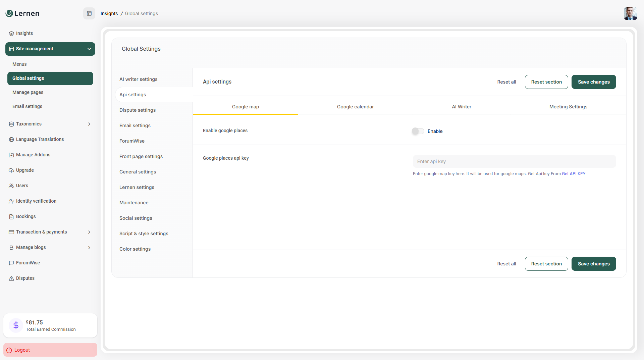Click the Save changes button
The image size is (644, 360).
point(593,82)
